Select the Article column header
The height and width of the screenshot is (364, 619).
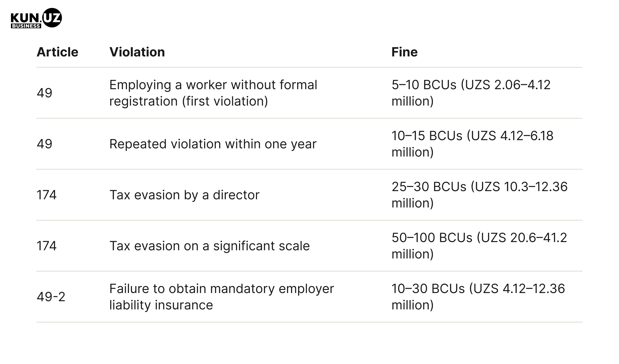[x=58, y=52]
